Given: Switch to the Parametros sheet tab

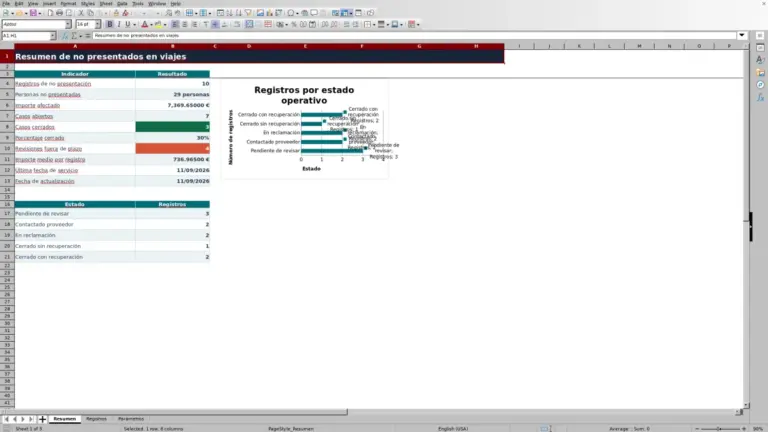Looking at the screenshot, I should [x=131, y=419].
